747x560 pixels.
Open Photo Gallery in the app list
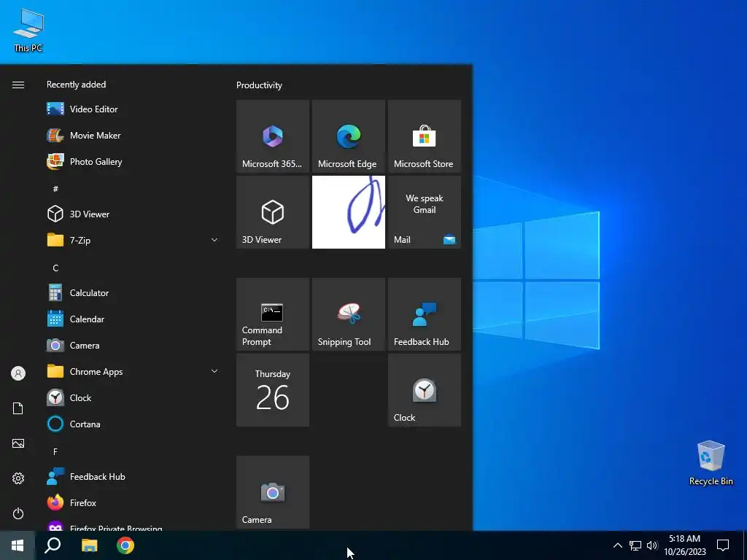pos(133,161)
